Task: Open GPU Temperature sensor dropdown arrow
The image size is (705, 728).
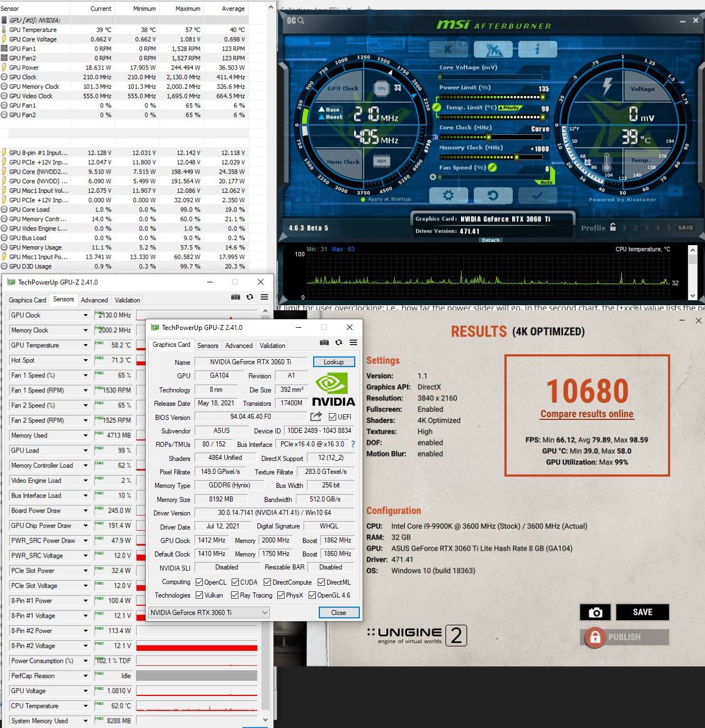Action: [85, 345]
